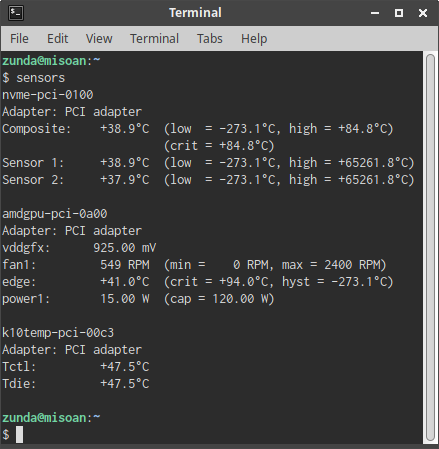
Task: Click the k10temp-pci-00c3 device line
Action: click(58, 333)
